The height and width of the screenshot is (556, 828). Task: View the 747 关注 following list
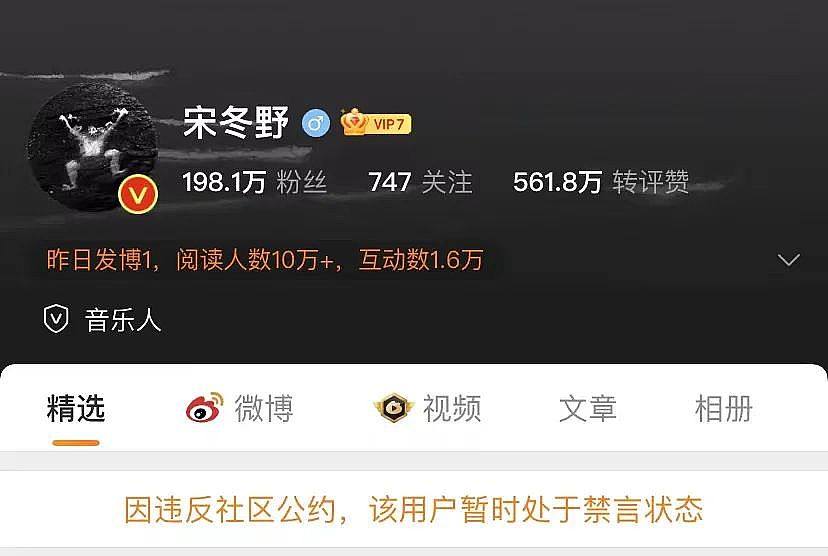pos(420,182)
